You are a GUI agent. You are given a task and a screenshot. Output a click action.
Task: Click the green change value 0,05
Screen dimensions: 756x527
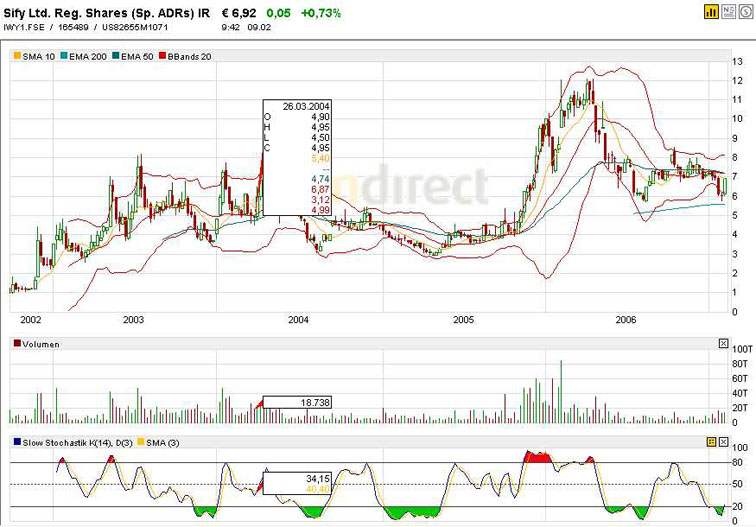pos(279,13)
